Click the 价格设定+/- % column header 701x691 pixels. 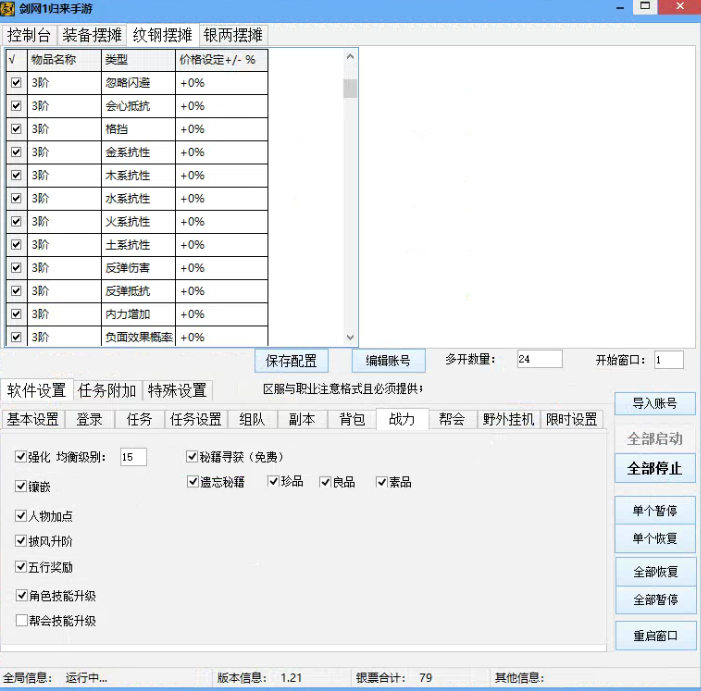pos(222,60)
